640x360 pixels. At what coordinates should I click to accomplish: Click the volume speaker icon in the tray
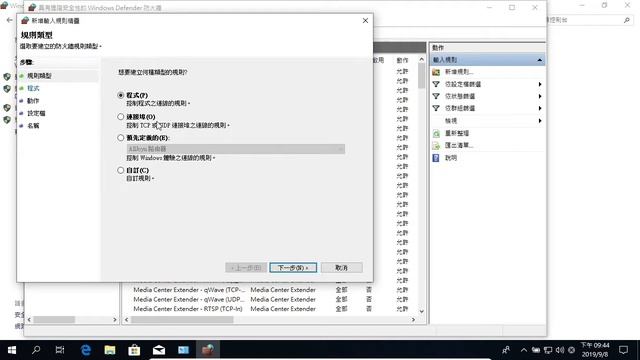(x=560, y=350)
